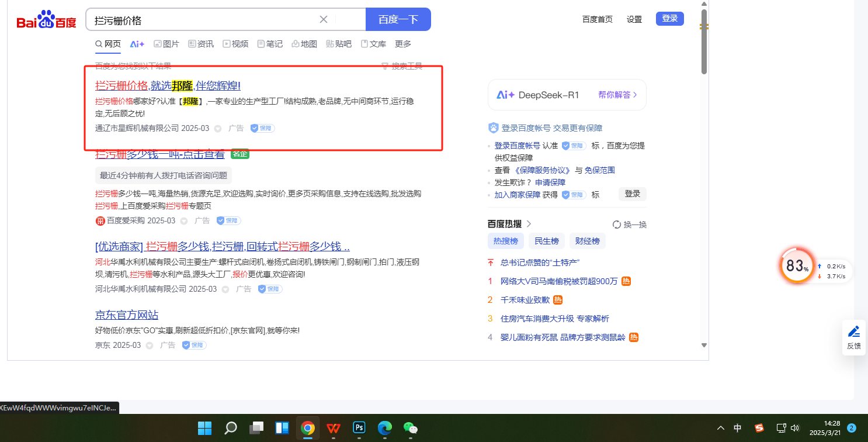Click the 换一换 refresh icon
Image resolution: width=868 pixels, height=442 pixels.
pos(616,225)
